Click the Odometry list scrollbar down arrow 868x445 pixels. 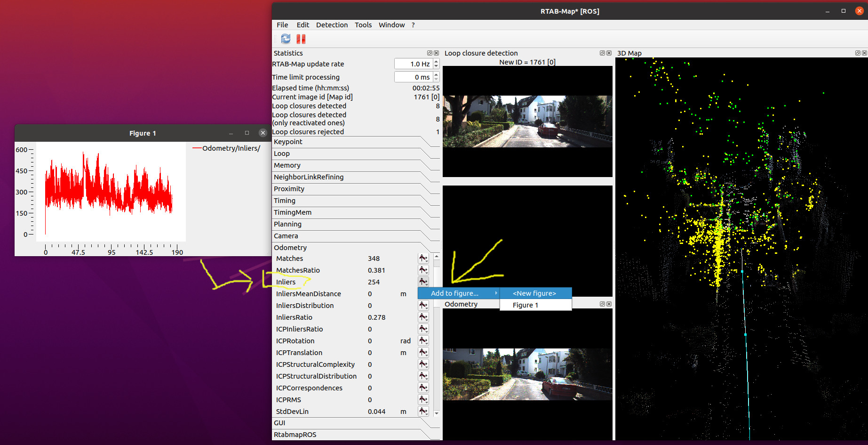[437, 413]
